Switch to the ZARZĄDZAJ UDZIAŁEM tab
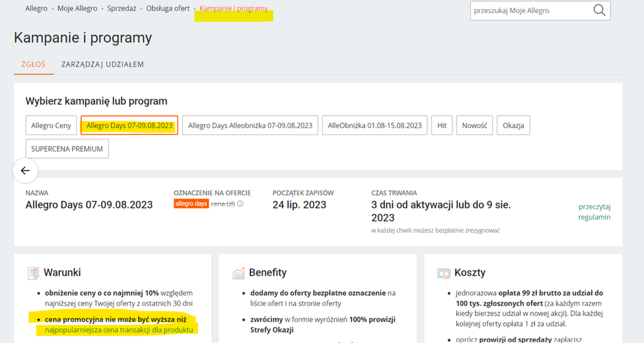This screenshot has height=343, width=644. (103, 65)
